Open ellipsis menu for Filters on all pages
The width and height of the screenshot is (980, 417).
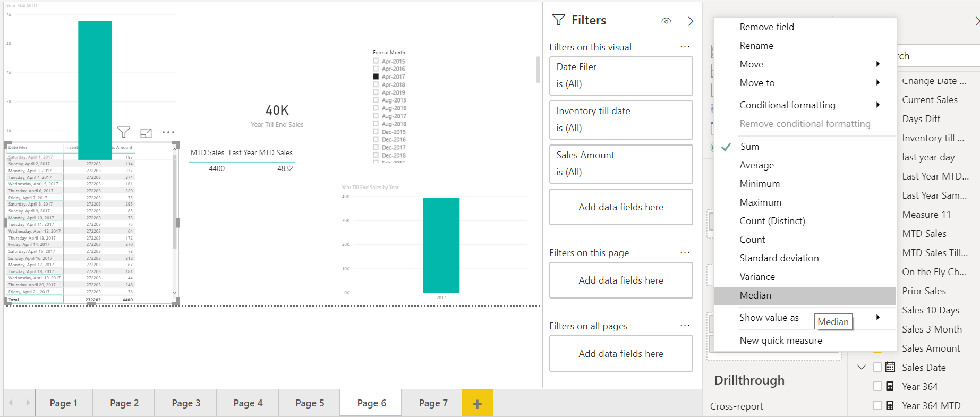click(685, 326)
